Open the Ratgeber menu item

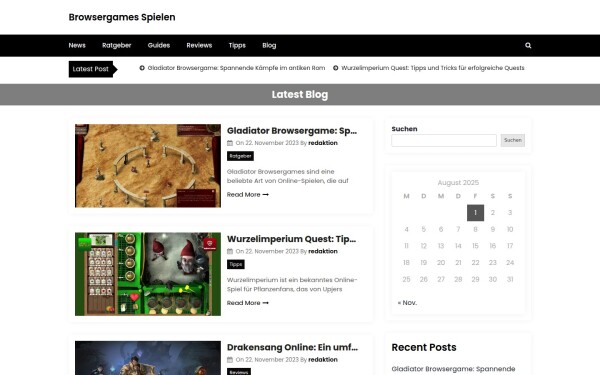coord(117,46)
